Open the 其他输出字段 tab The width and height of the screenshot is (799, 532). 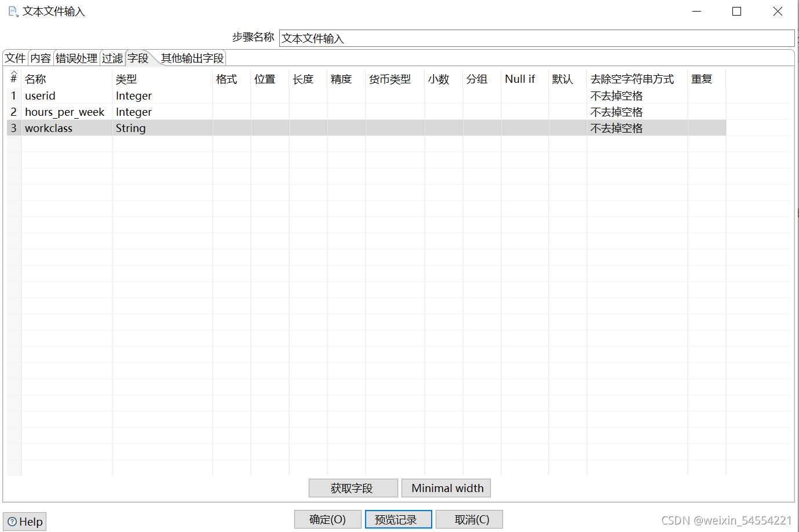pos(192,58)
